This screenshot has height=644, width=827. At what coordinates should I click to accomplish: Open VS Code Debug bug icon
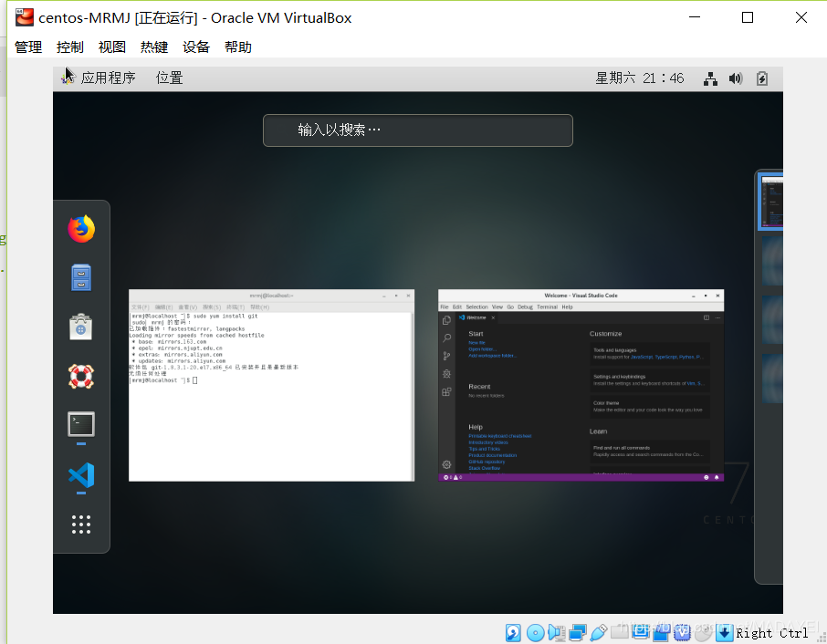[x=446, y=374]
